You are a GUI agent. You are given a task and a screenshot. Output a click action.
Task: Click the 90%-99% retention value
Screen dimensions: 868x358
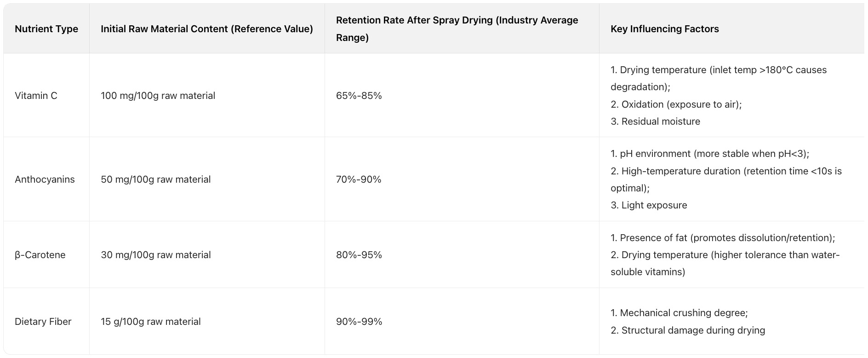tap(359, 322)
